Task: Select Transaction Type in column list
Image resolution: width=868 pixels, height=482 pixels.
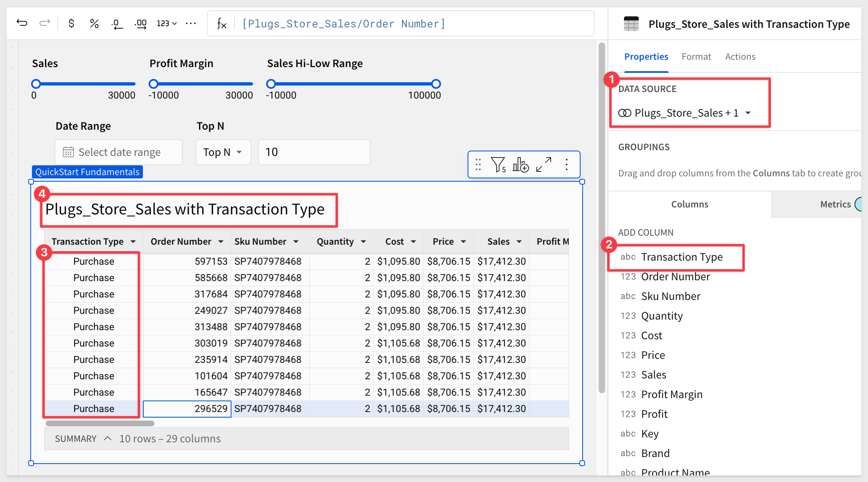Action: pos(682,257)
